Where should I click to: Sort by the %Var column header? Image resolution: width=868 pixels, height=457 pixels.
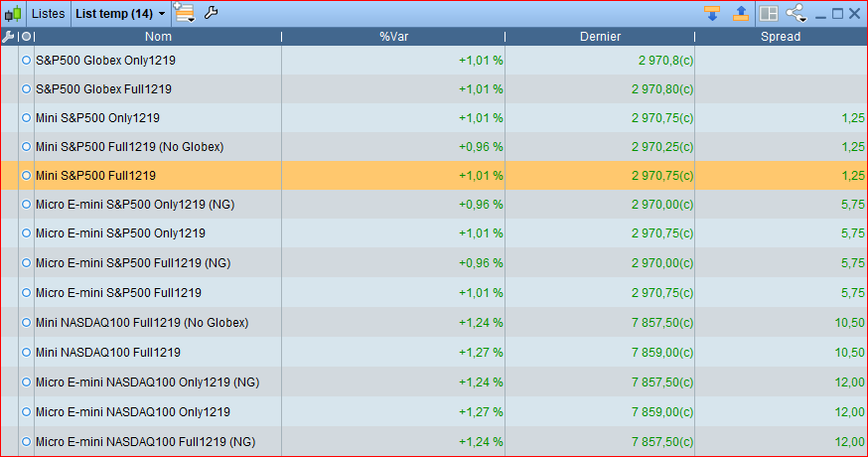point(393,37)
